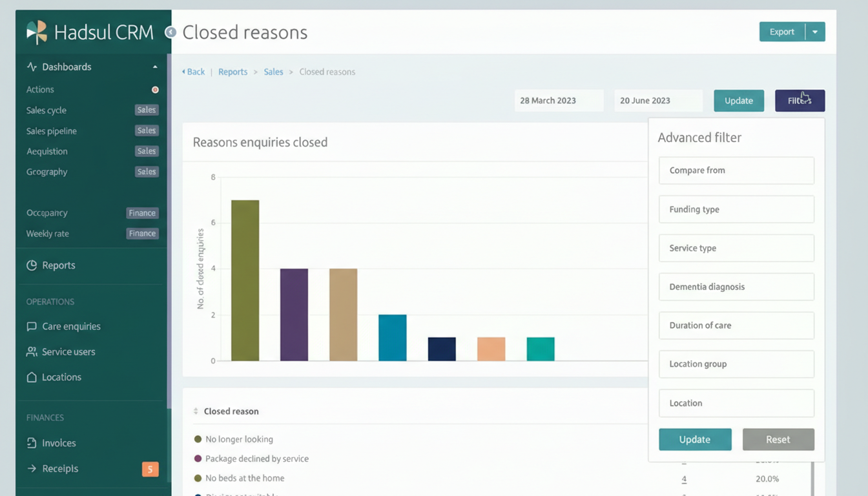Click the blue chart bar

pyautogui.click(x=392, y=338)
